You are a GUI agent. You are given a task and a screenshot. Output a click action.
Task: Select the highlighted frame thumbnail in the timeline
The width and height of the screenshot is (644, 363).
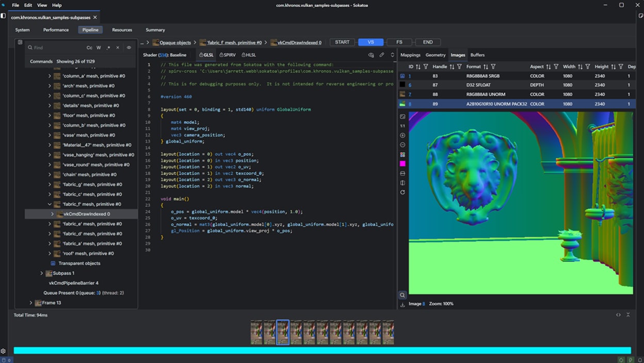[x=283, y=332]
